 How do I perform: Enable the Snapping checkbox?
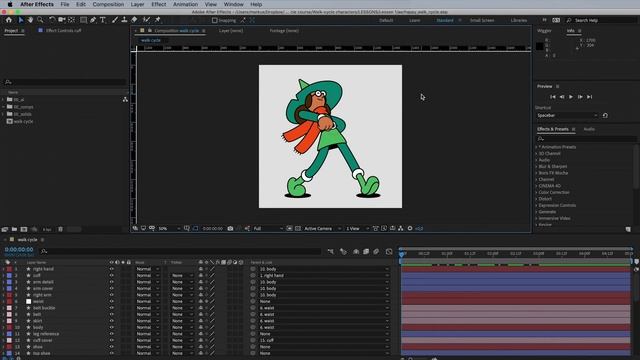point(215,20)
